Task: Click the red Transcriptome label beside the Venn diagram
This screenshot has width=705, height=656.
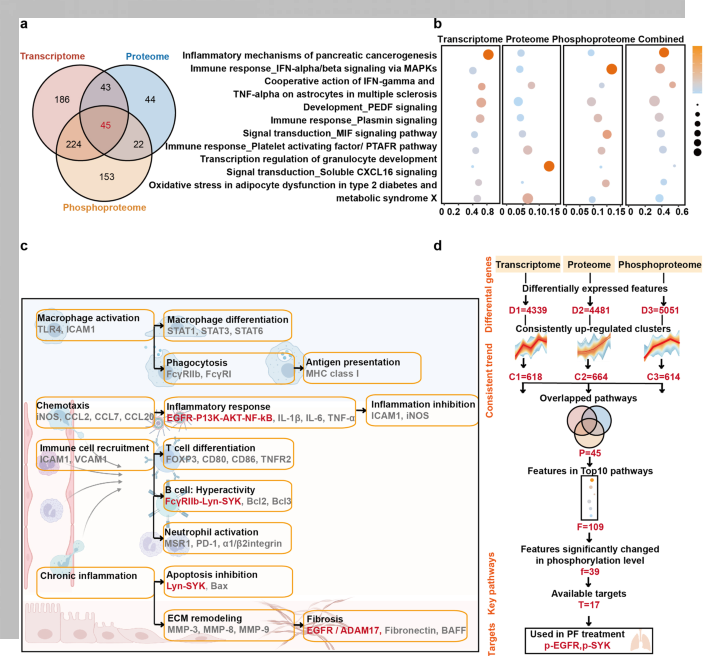Action: tap(52, 56)
